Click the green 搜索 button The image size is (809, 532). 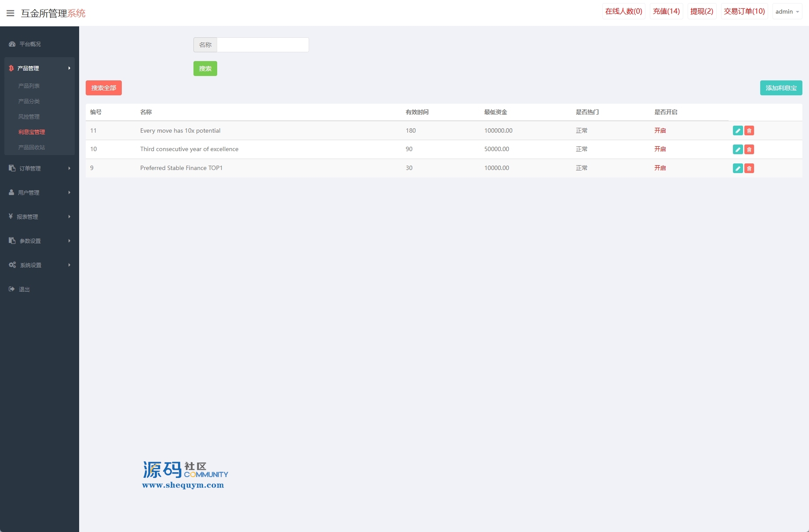(x=205, y=69)
